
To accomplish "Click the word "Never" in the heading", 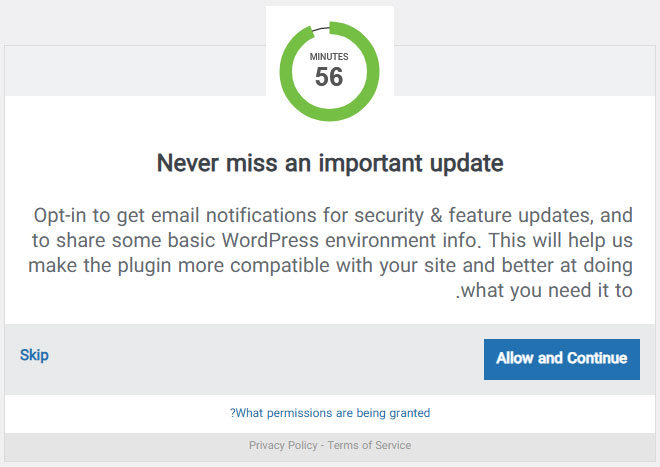I will 187,162.
